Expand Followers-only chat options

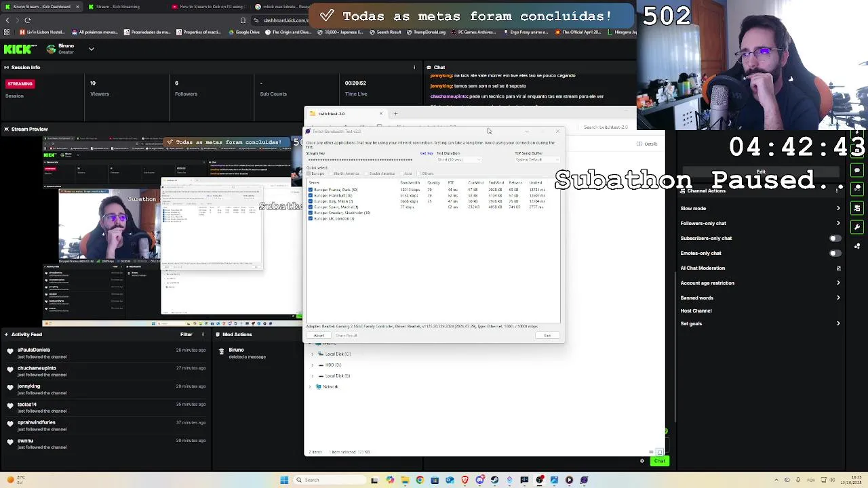838,223
